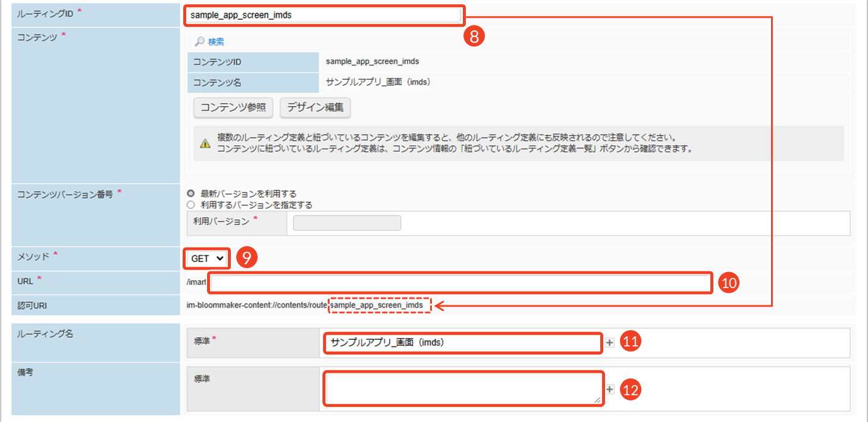Click the red number 10 marker
Viewport: 868px width, 422px height.
[729, 283]
